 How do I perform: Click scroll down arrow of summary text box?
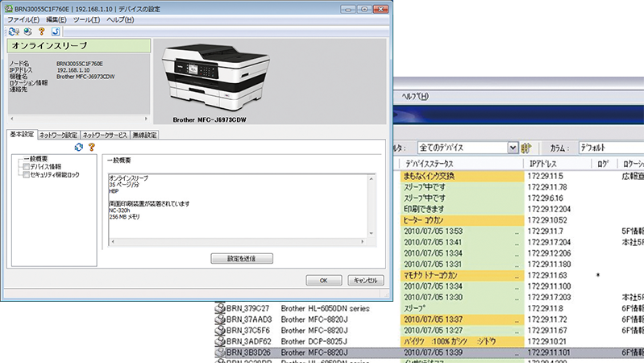pos(372,233)
